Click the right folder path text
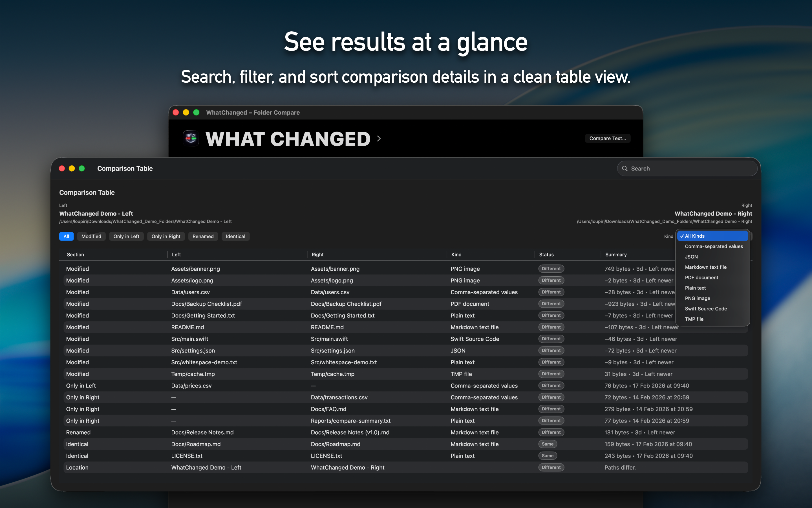 pyautogui.click(x=664, y=222)
